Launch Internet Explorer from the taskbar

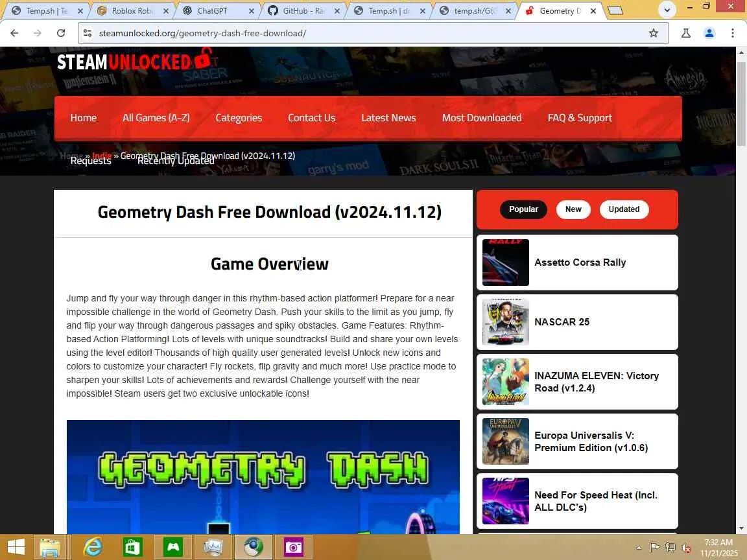point(93,547)
